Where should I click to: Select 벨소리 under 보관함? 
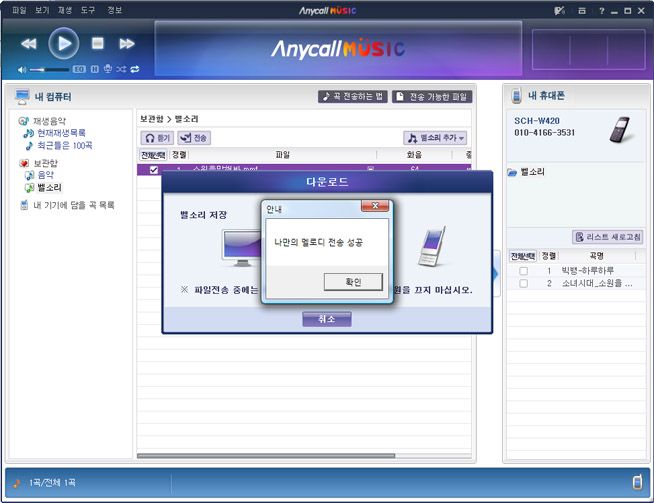point(49,188)
